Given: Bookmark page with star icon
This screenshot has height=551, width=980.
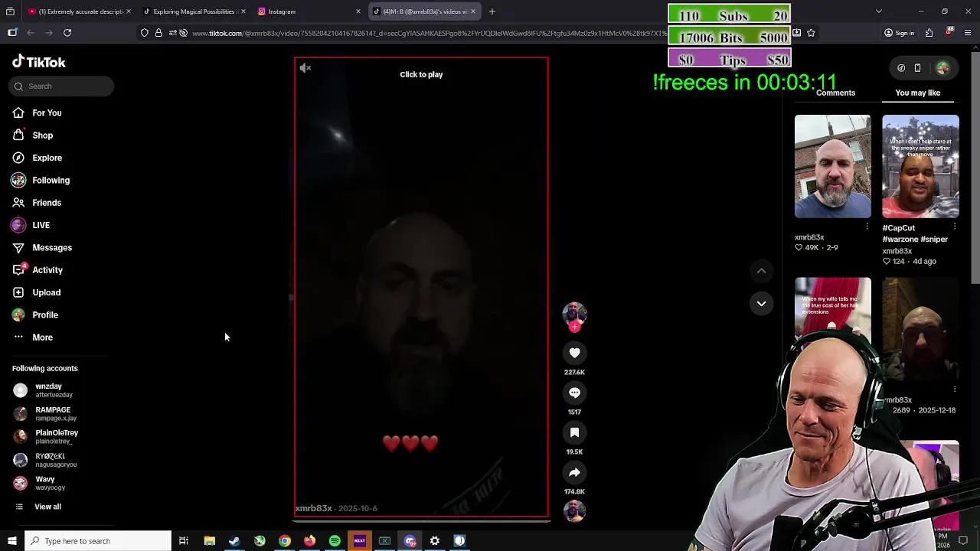Looking at the screenshot, I should coord(811,33).
